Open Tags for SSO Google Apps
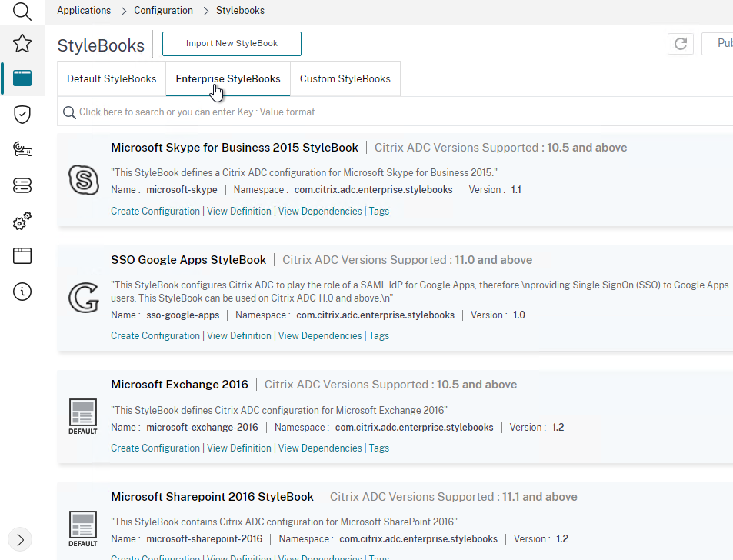The height and width of the screenshot is (560, 733). pos(379,335)
